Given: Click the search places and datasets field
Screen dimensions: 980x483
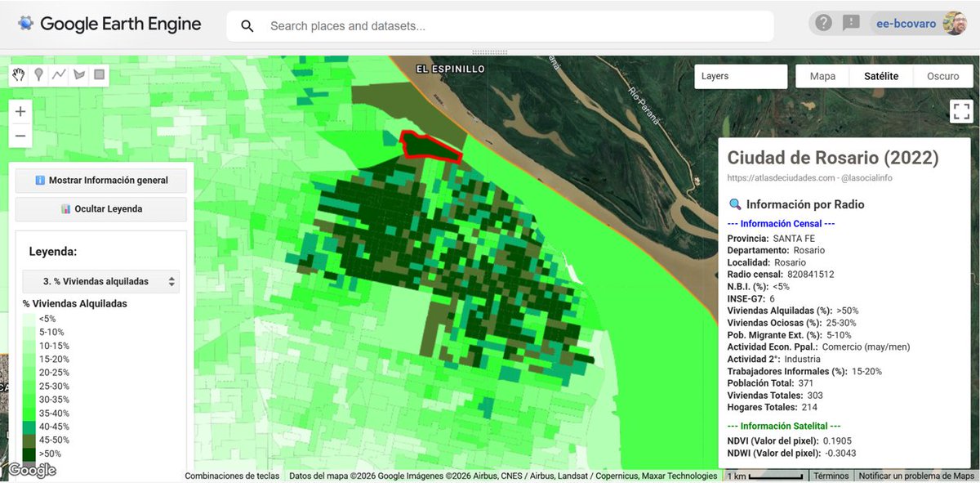Looking at the screenshot, I should [500, 26].
